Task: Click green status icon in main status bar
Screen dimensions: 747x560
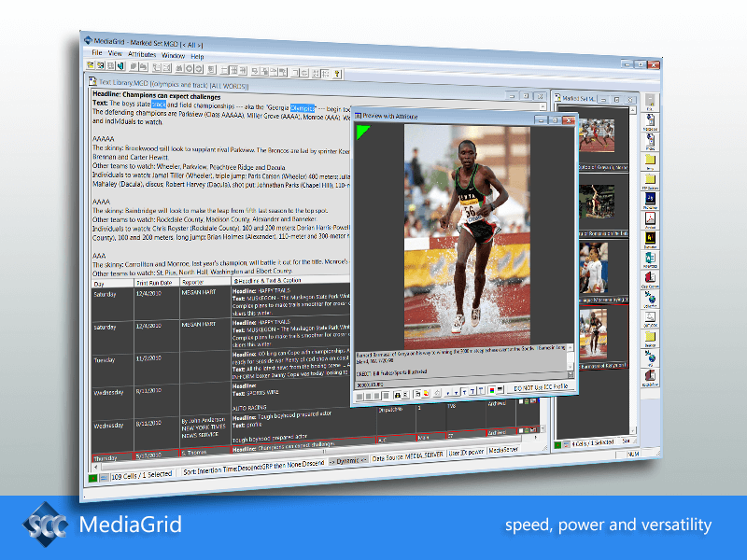Action: click(x=92, y=478)
